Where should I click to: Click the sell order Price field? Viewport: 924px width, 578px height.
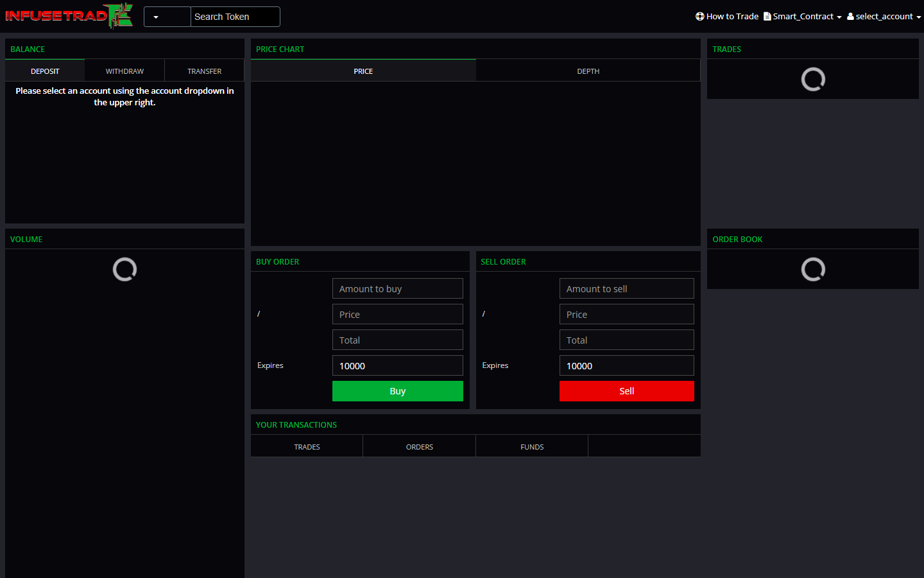click(x=627, y=314)
